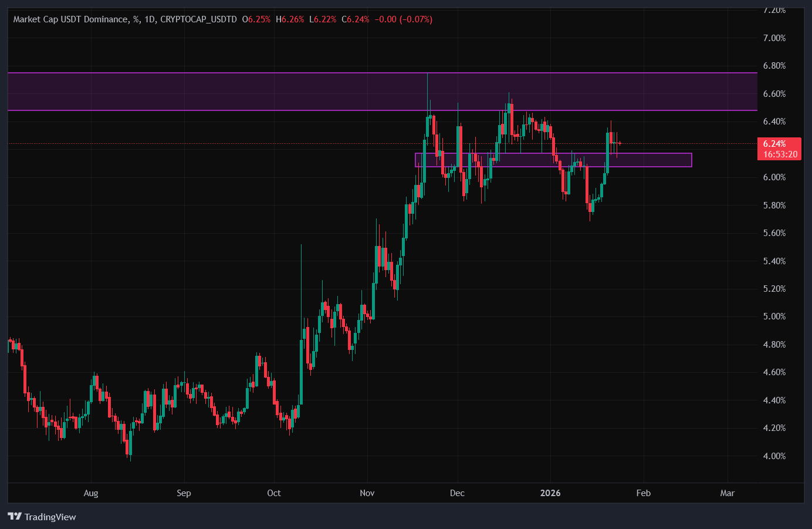Click the change value -0.07% in legend

pos(415,19)
